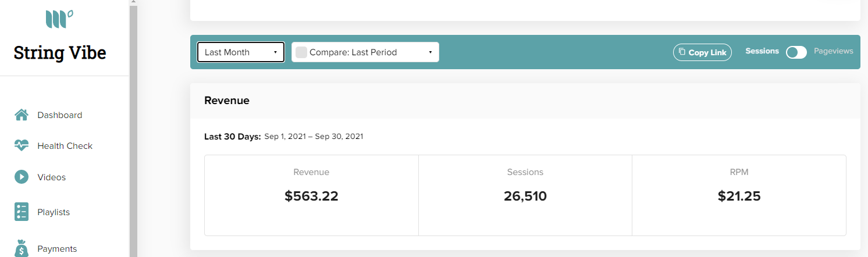The width and height of the screenshot is (868, 257).
Task: Click the Pageviews toggle label
Action: [x=833, y=51]
